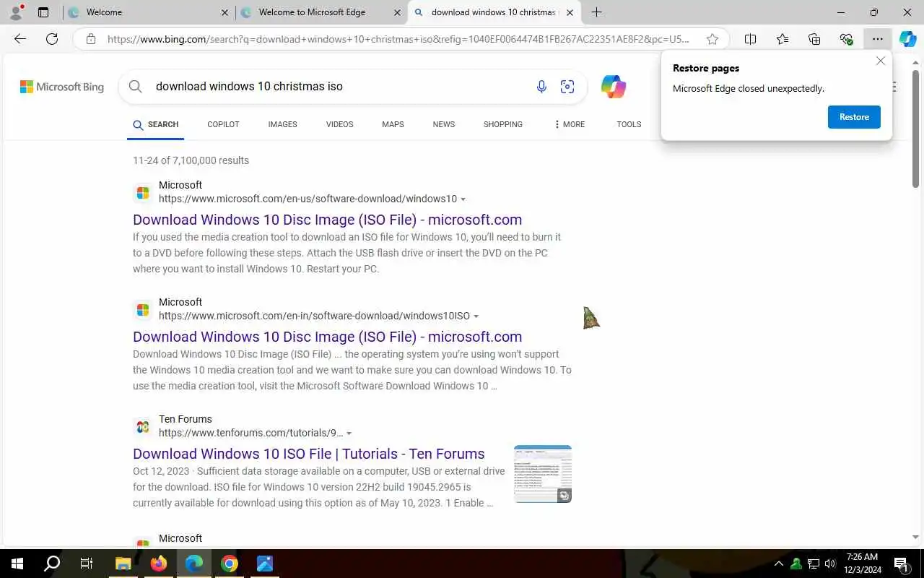Screen dimensions: 924x578
Task: Search magnifier icon in Bing search box
Action: pos(135,87)
